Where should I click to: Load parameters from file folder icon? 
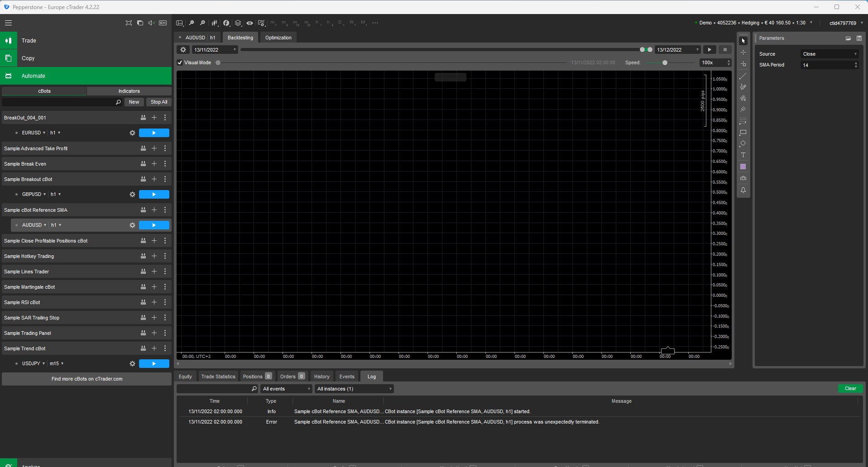(x=848, y=38)
